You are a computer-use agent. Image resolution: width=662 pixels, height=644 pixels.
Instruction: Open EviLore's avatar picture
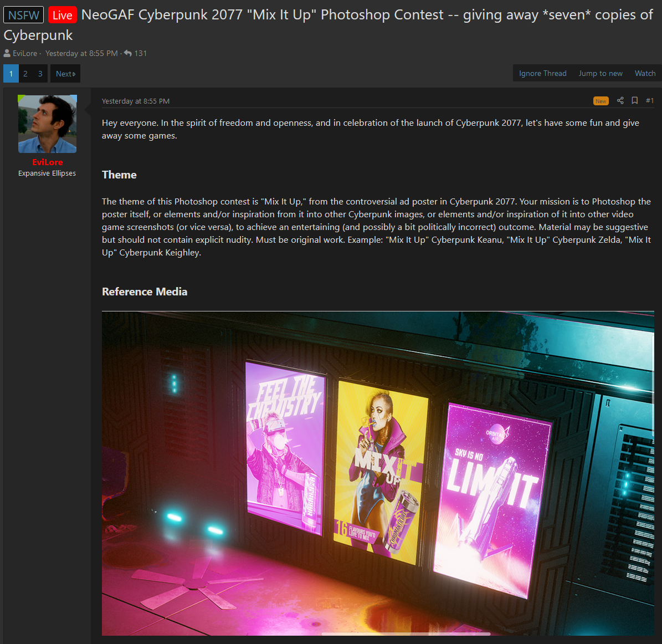pyautogui.click(x=47, y=124)
